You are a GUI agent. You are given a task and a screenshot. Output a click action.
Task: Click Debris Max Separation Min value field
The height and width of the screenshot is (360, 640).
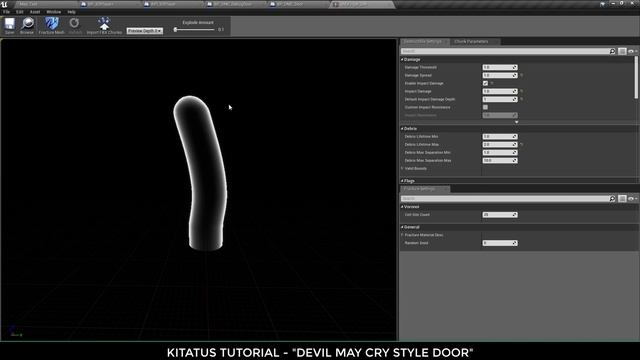500,153
